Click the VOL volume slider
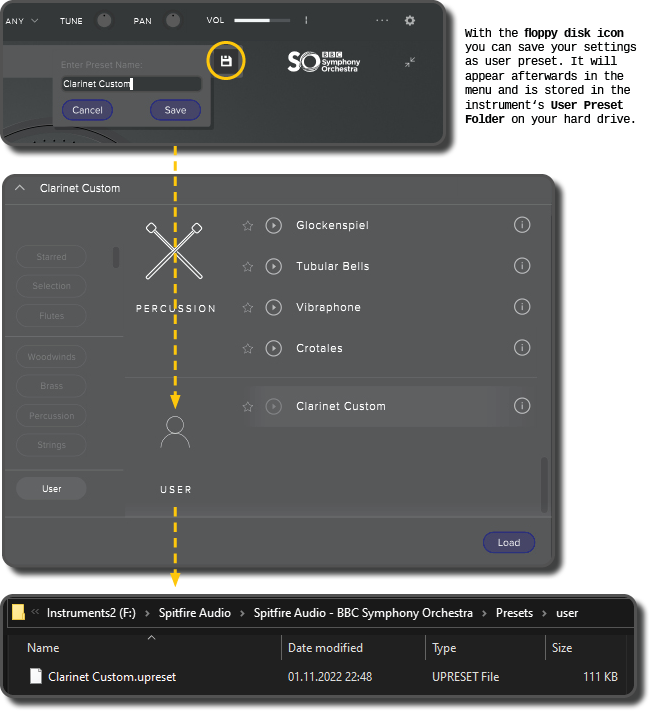 coord(262,20)
